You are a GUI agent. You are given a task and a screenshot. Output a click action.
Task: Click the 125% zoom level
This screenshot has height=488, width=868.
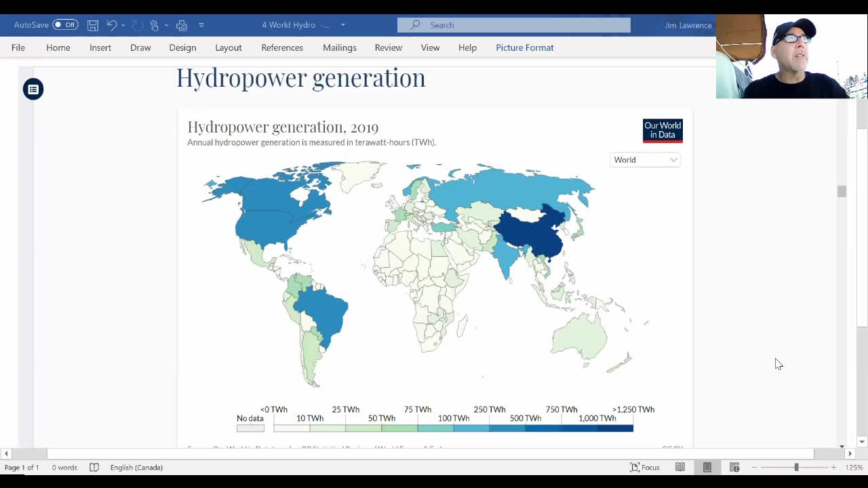pyautogui.click(x=854, y=468)
